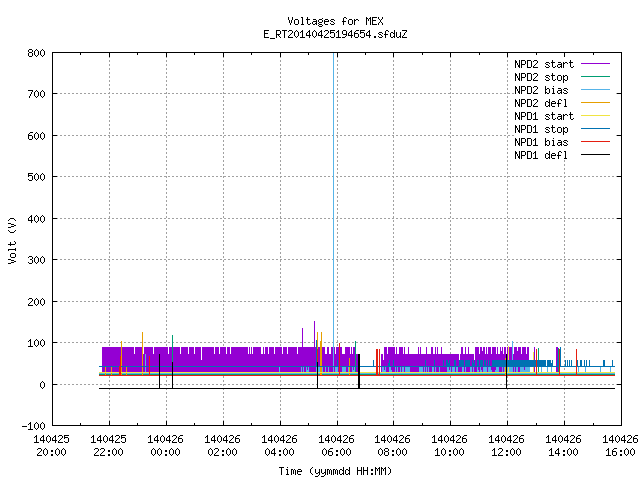Click the '140425 20:00' x-axis tick label
Image resolution: width=640 pixels, height=480 pixels.
click(51, 446)
